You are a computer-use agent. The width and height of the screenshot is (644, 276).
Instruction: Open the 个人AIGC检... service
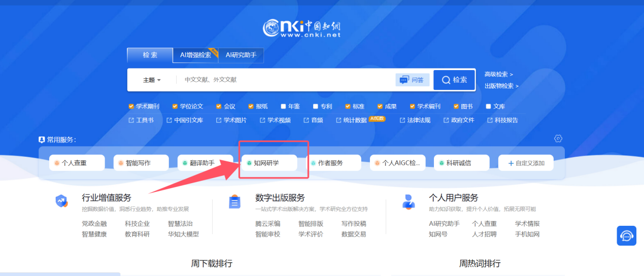397,163
